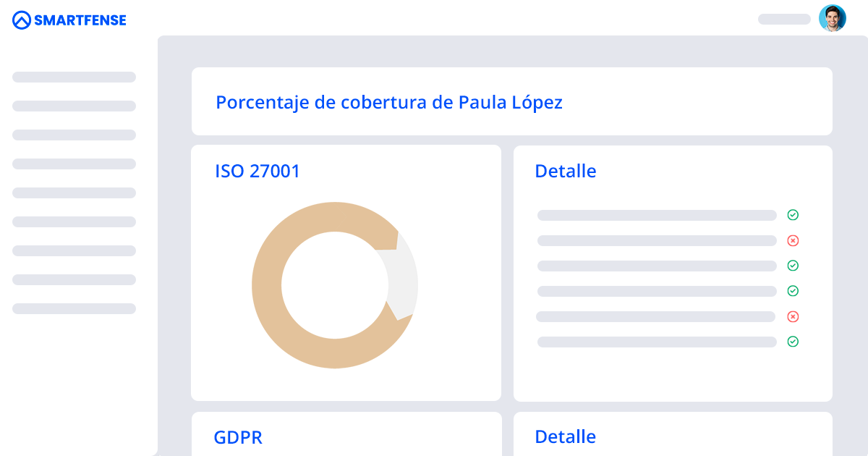This screenshot has height=456, width=868.
Task: Click the Detalle heading next to ISO 27001
Action: tap(565, 172)
